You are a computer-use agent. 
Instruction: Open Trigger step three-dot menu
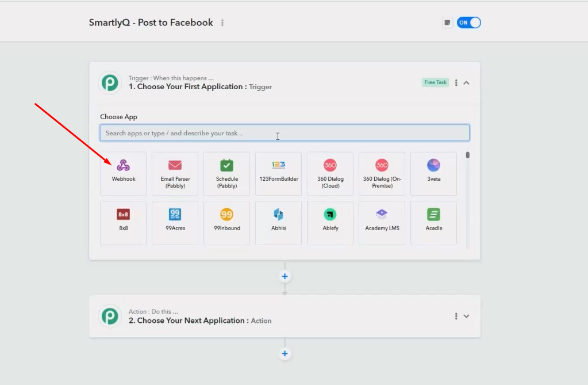click(456, 83)
